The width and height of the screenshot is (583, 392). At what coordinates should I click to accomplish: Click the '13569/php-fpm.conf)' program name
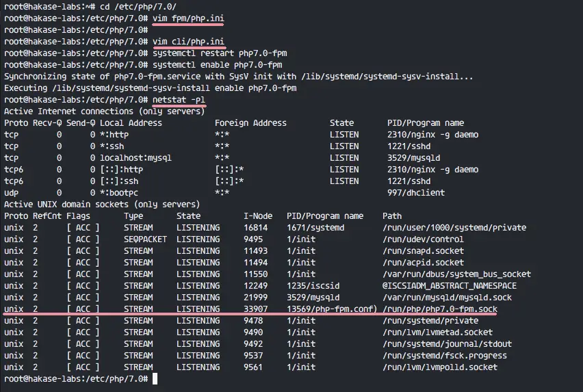tap(332, 309)
